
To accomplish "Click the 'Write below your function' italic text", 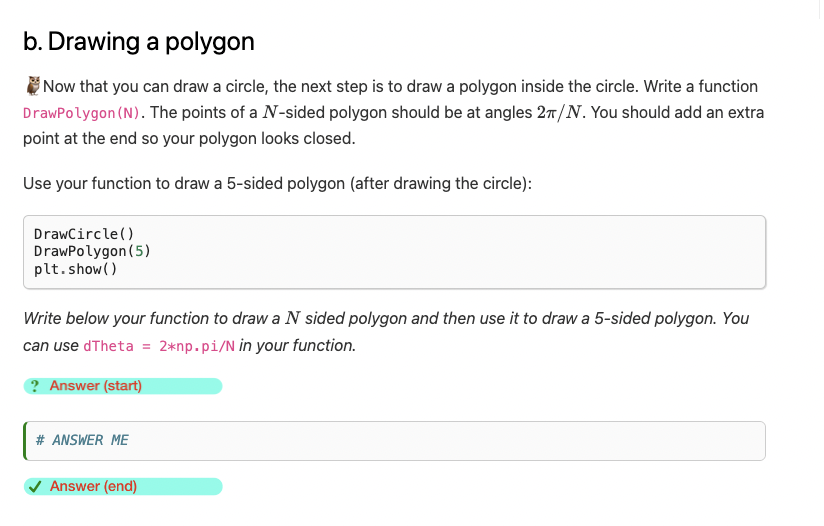I will (x=386, y=332).
